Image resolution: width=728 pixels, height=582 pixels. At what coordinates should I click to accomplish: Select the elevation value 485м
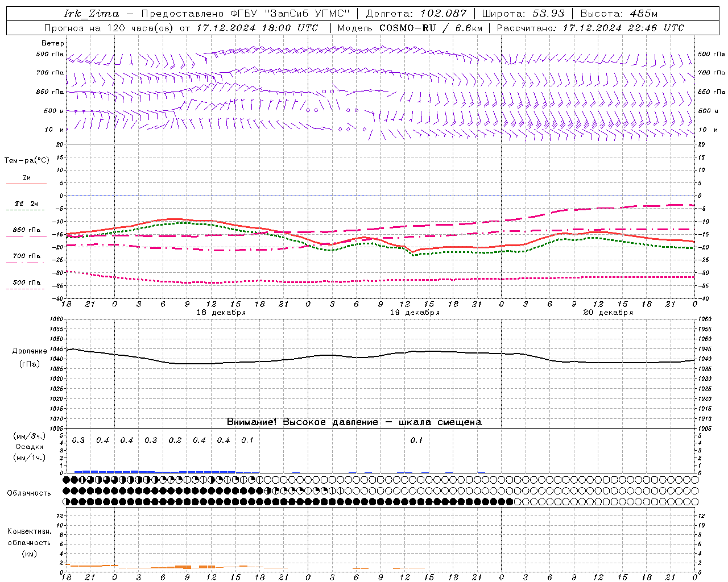[644, 14]
